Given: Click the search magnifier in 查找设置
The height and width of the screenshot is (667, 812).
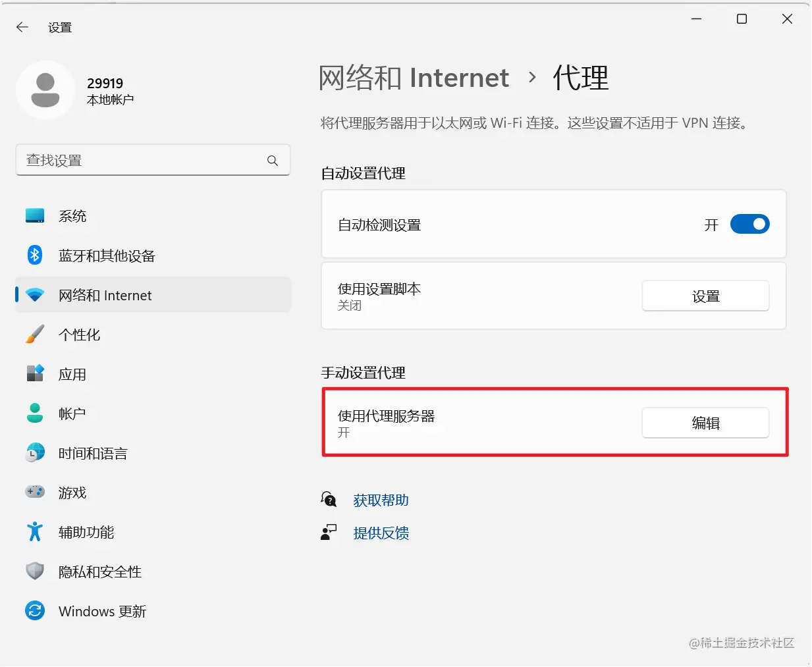Looking at the screenshot, I should pyautogui.click(x=272, y=160).
